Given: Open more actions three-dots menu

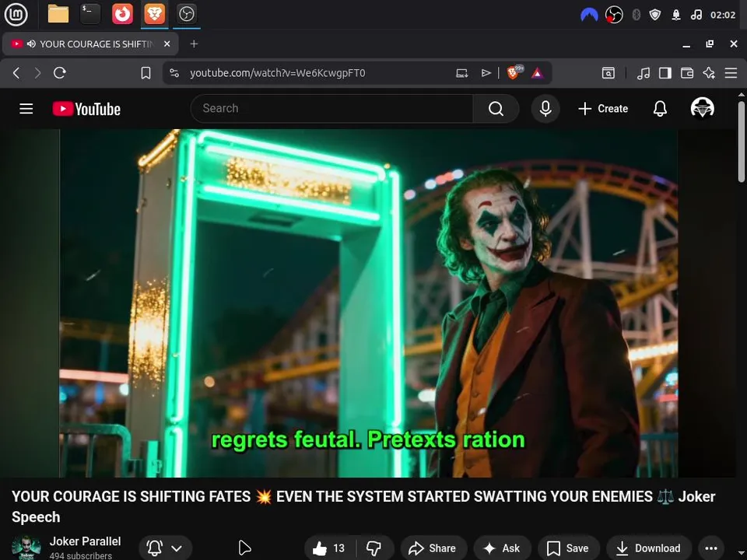Looking at the screenshot, I should pos(710,548).
